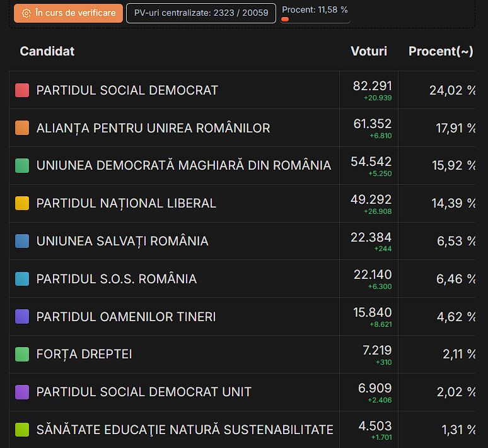This screenshot has width=488, height=448.
Task: Click the 'În curs de verificare' status button
Action: click(x=68, y=13)
